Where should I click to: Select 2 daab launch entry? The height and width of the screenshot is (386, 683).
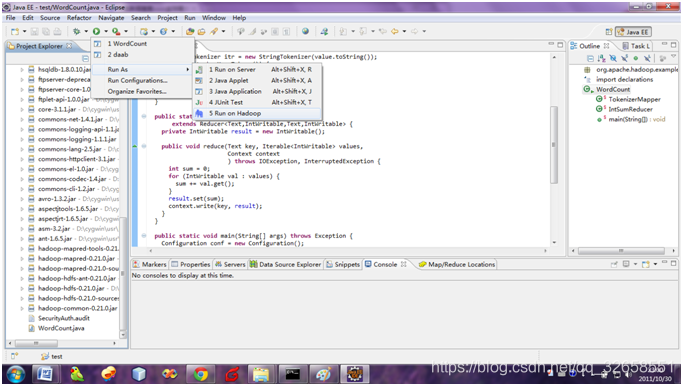click(x=142, y=54)
